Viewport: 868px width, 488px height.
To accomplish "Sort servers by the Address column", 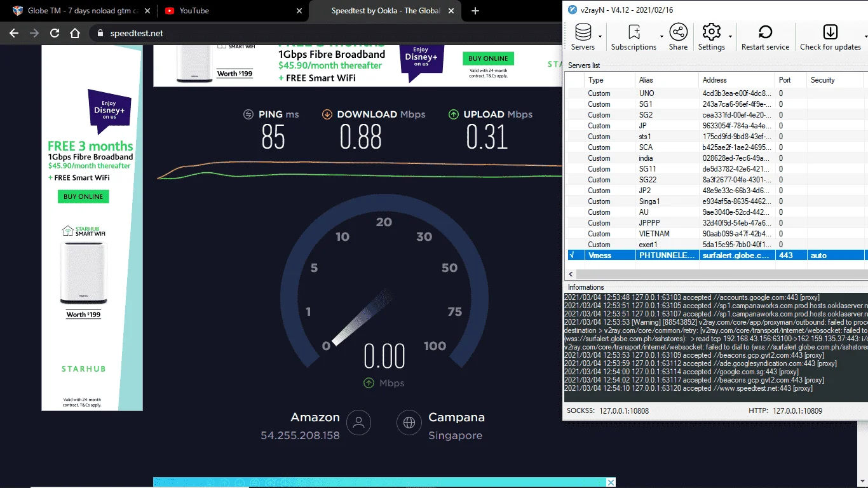I will 736,80.
